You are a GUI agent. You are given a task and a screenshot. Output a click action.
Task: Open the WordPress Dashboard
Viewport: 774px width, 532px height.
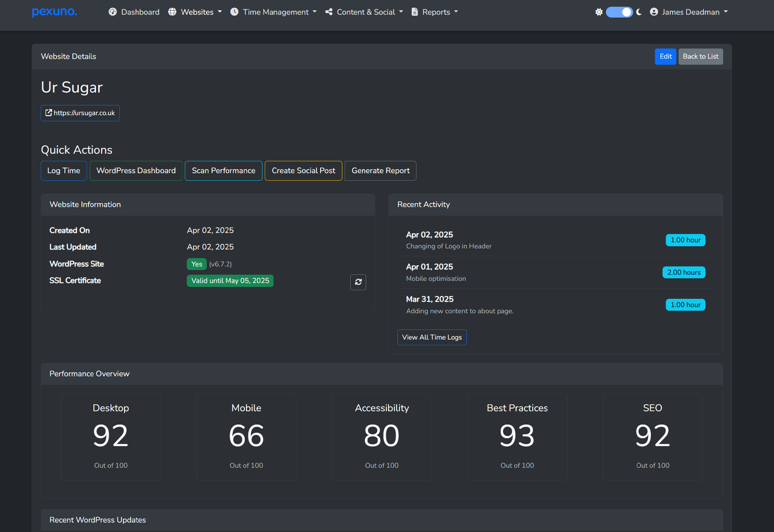pos(136,171)
